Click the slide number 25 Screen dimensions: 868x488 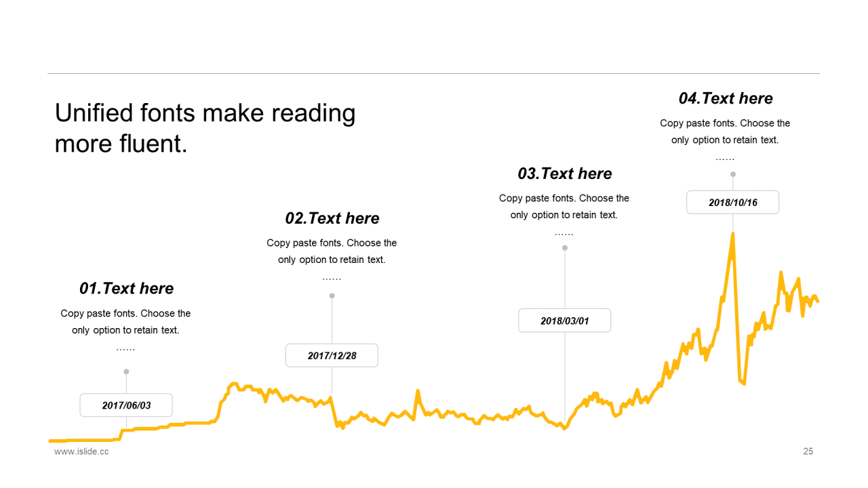click(808, 451)
